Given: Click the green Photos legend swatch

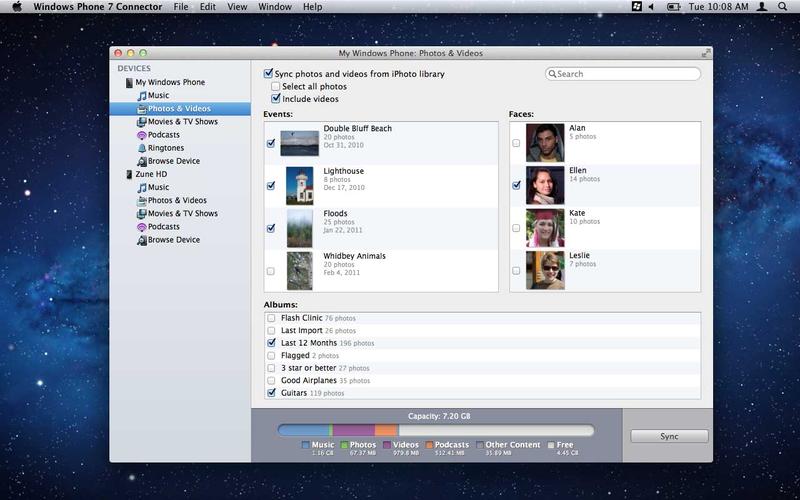Looking at the screenshot, I should pyautogui.click(x=344, y=445).
